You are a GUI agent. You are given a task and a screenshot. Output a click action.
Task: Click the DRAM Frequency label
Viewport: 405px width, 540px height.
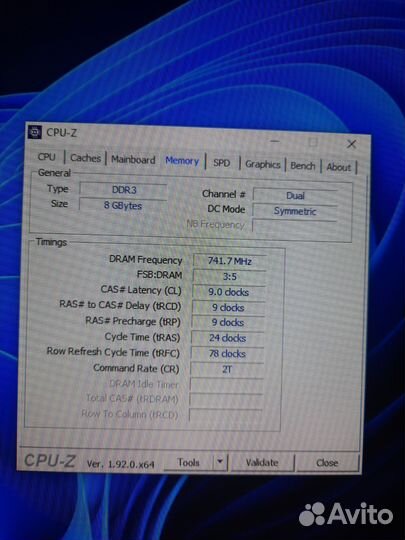(x=146, y=260)
